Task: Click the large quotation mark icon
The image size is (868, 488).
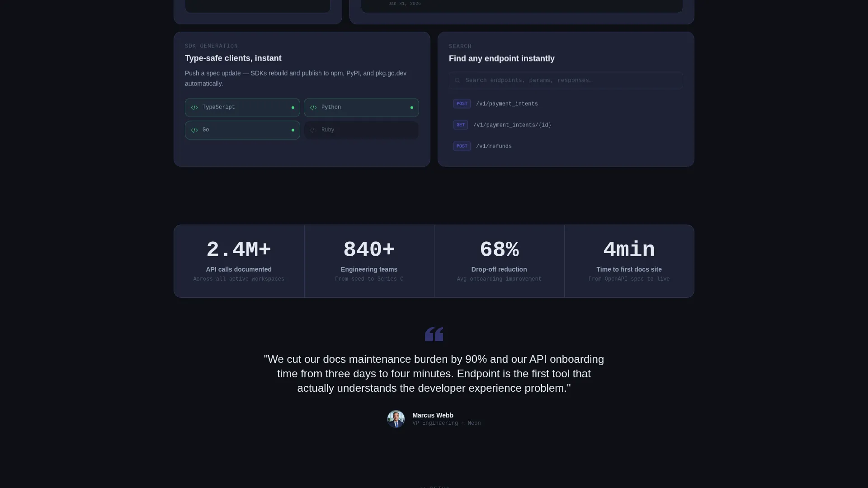Action: [434, 334]
